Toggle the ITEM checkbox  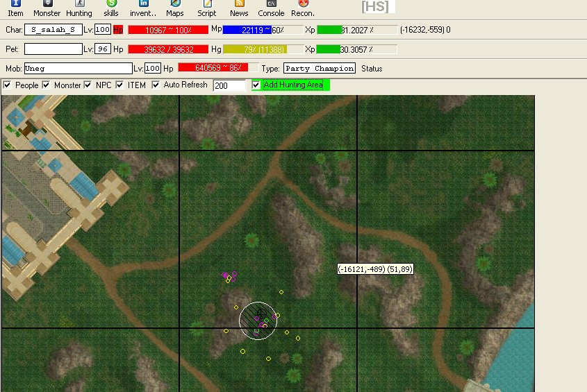119,85
